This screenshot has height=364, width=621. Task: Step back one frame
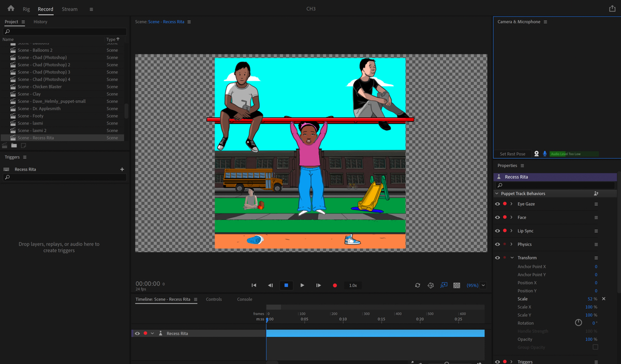(x=270, y=285)
